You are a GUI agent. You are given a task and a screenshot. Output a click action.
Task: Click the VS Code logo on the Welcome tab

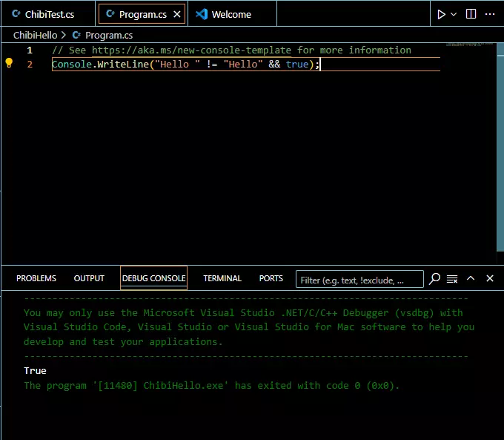(x=202, y=14)
